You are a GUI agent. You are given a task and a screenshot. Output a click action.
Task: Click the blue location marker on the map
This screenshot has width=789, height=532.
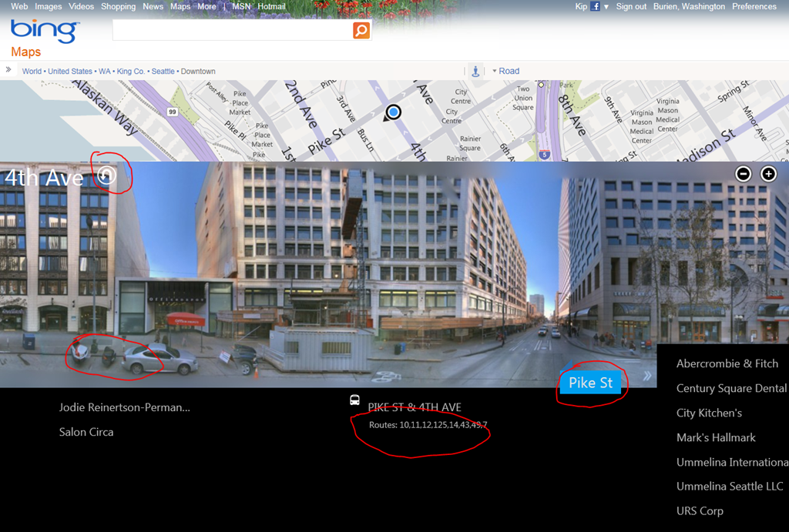tap(394, 112)
